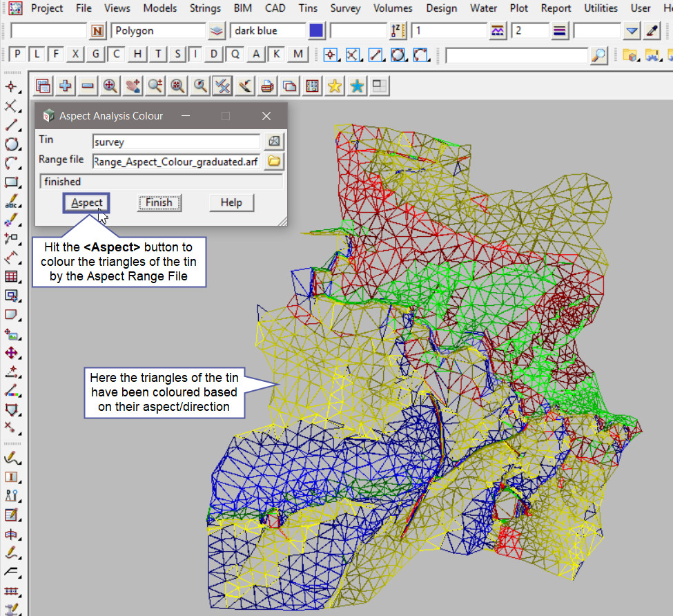Viewport: 673px width, 616px height.
Task: Select the circle drawing tool in left toolbar
Action: point(12,144)
